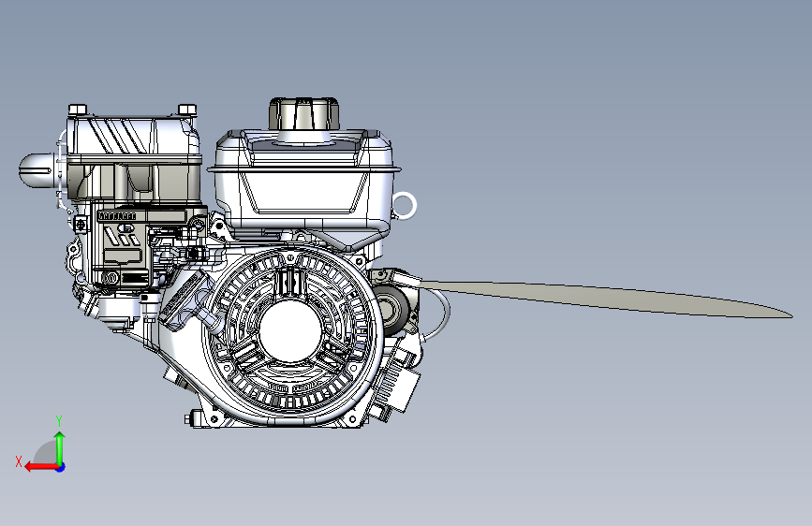Select the air cleaner cover with diagonal ribs
Image resolution: width=812 pixels, height=526 pixels.
[134, 136]
